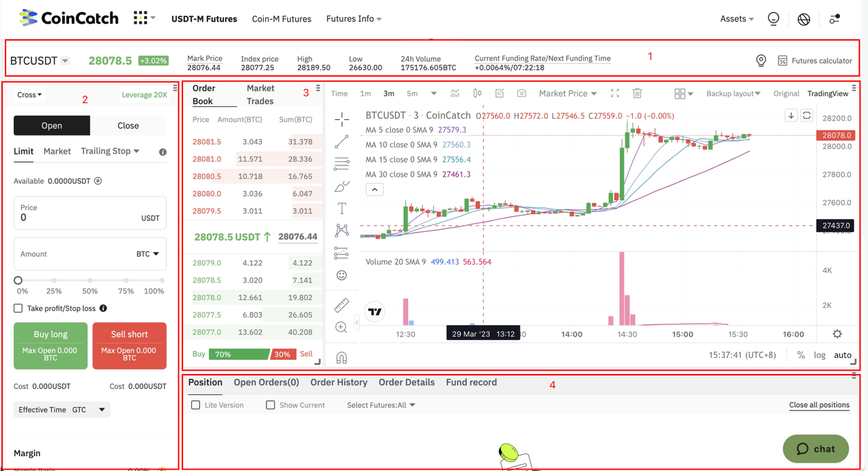Select the Market order tab
868x471 pixels.
57,151
